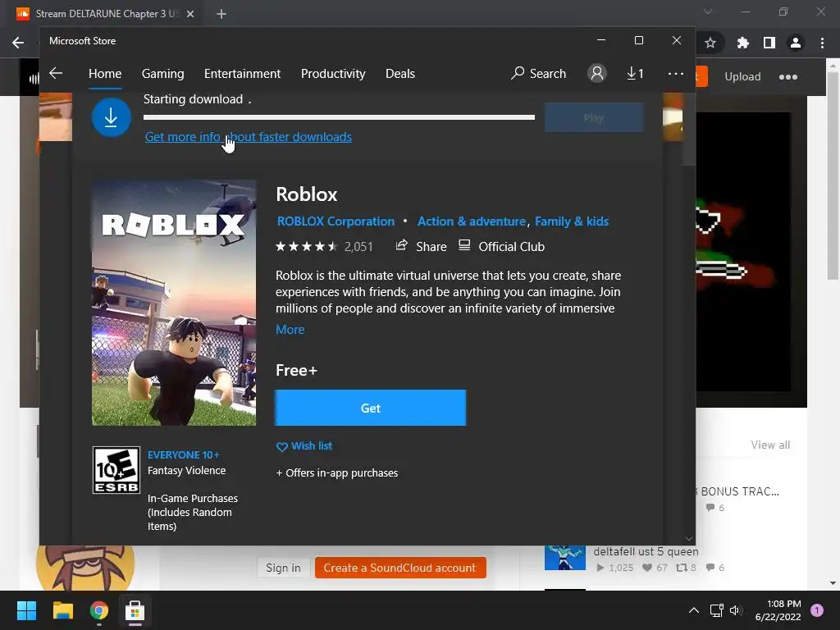Click Search in Microsoft Store
Viewport: 840px width, 630px height.
538,73
